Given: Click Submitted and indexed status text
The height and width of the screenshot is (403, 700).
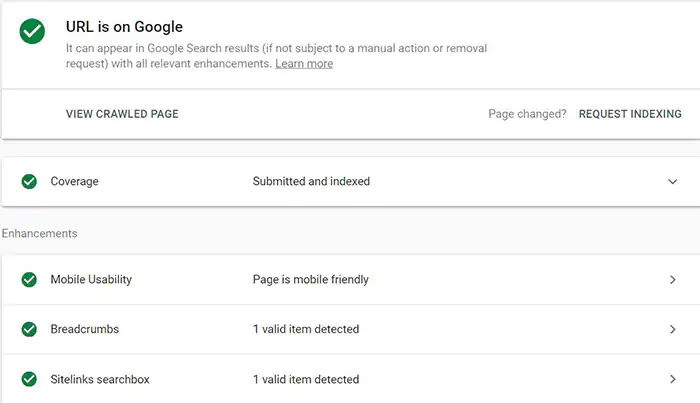Looking at the screenshot, I should coord(311,182).
